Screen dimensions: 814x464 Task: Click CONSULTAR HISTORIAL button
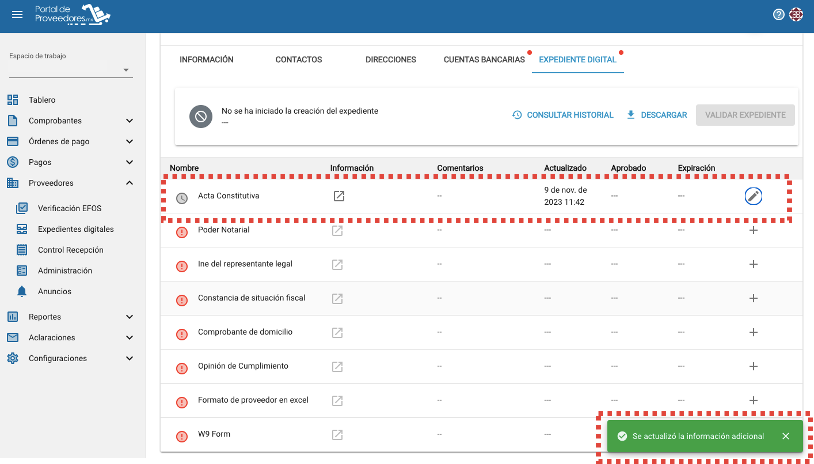pos(563,115)
